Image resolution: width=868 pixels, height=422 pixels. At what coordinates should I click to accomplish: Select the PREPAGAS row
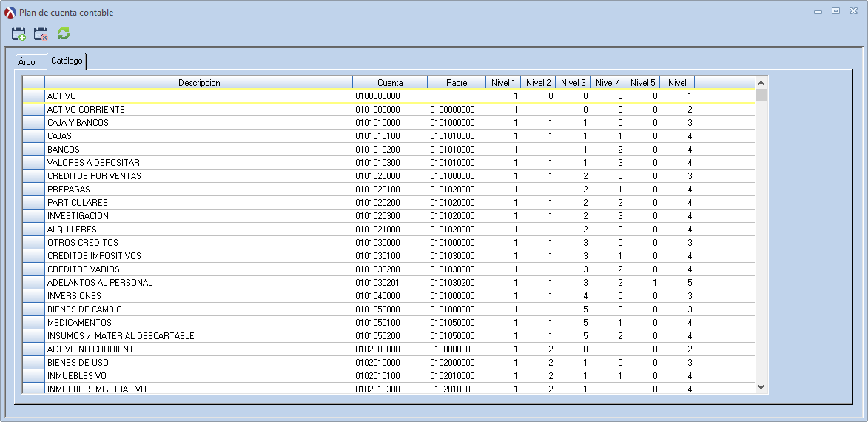(388, 189)
